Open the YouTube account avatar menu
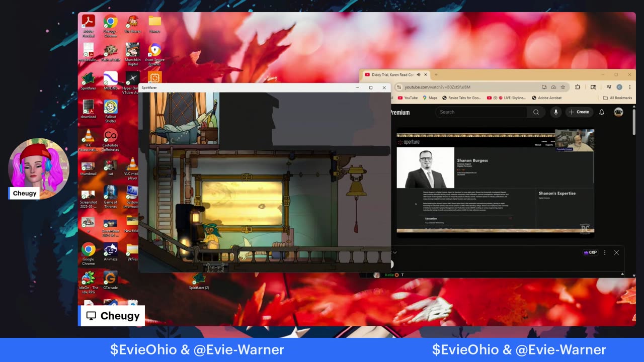Image resolution: width=644 pixels, height=362 pixels. 618,112
